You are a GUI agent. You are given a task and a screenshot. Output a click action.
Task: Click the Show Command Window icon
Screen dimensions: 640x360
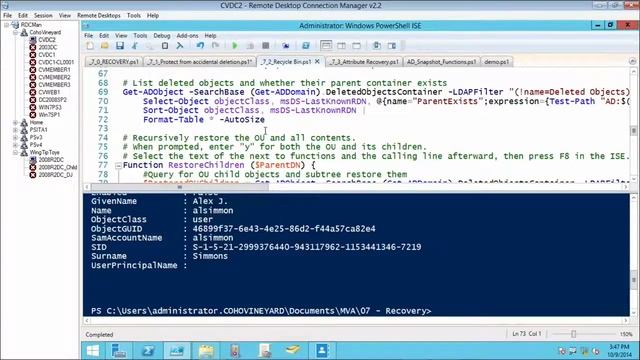click(x=377, y=46)
